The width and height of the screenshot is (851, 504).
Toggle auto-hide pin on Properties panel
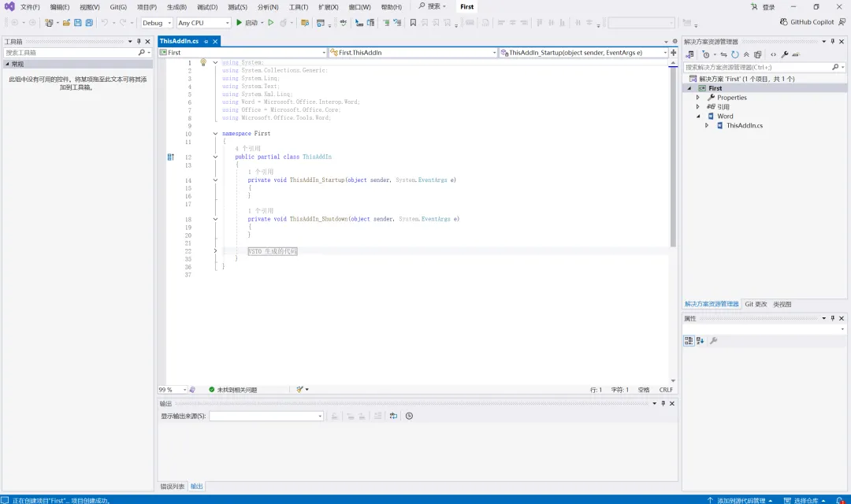tap(833, 318)
